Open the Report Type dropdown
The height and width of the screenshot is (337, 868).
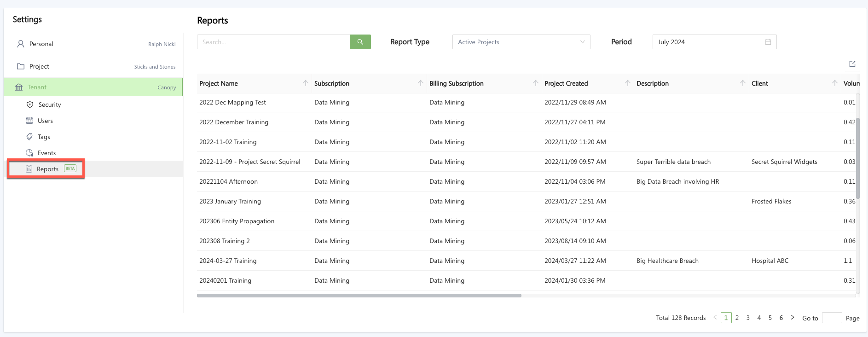521,42
